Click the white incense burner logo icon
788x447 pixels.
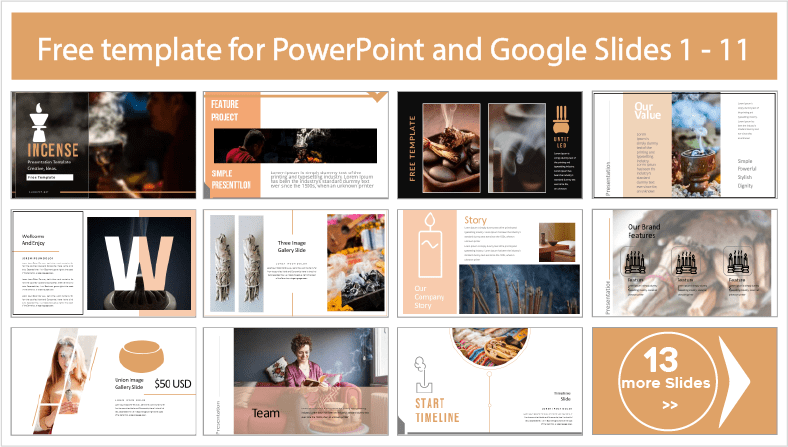[x=39, y=122]
